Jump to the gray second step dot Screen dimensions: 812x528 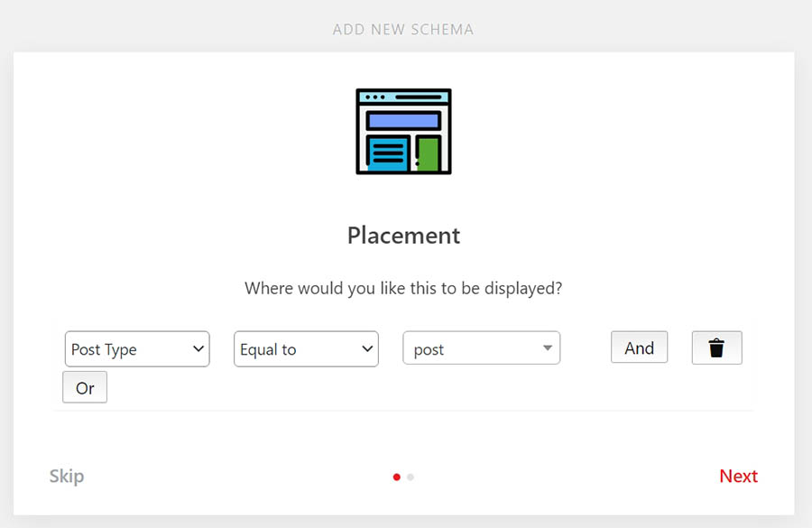[x=411, y=477]
